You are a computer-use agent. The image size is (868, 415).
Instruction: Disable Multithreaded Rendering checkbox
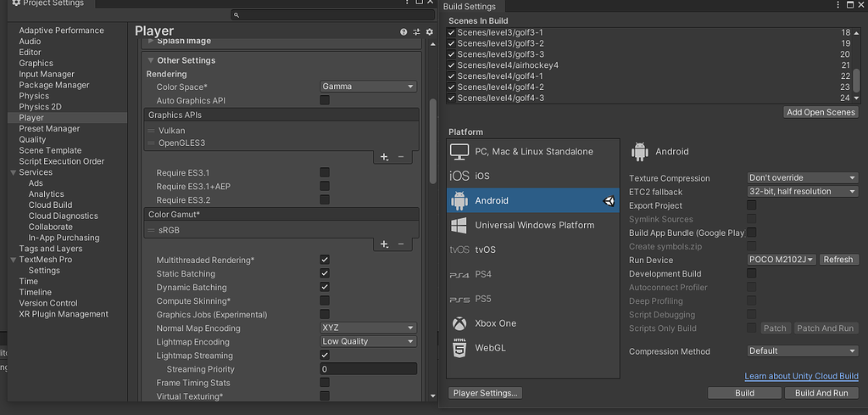[x=325, y=260]
